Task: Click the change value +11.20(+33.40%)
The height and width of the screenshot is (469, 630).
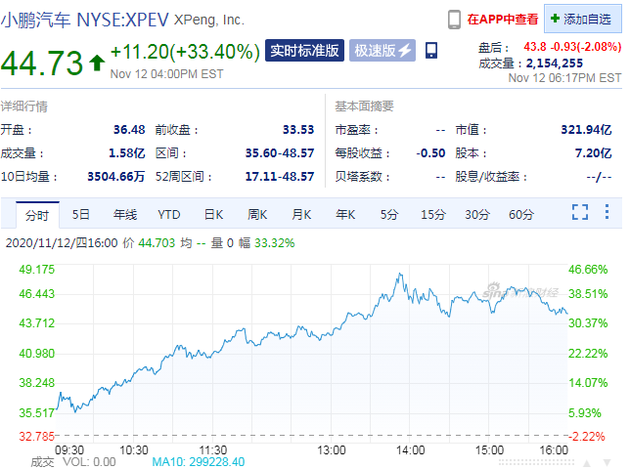Action: coord(185,52)
